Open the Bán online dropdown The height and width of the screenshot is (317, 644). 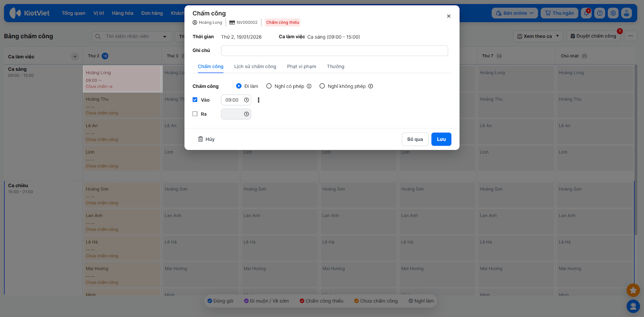click(515, 13)
